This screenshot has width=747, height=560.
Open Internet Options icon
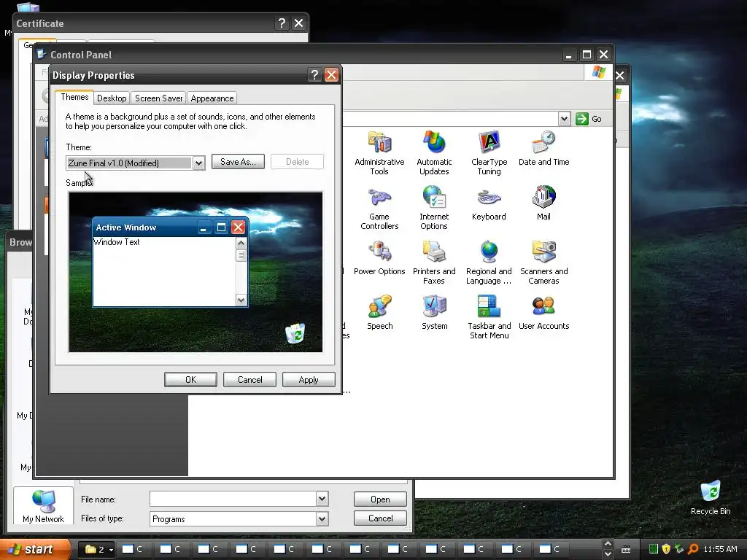tap(434, 208)
